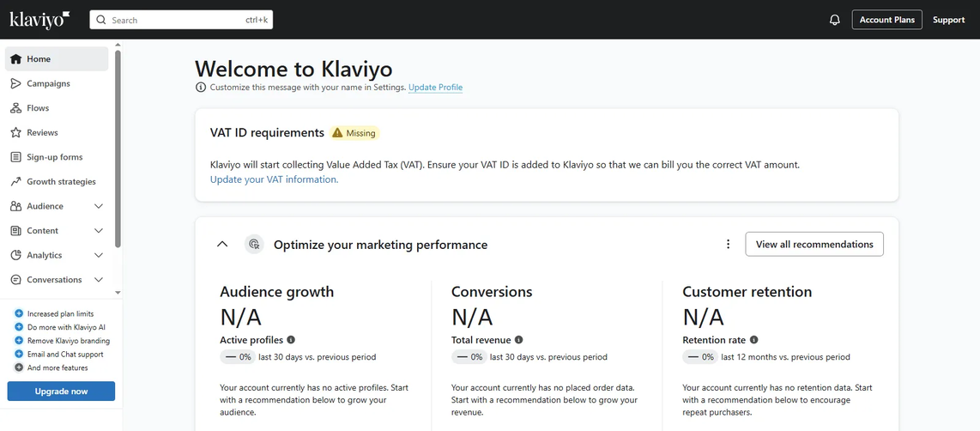Viewport: 980px width, 431px height.
Task: Click Remove Klaviyo branding text
Action: coord(69,341)
